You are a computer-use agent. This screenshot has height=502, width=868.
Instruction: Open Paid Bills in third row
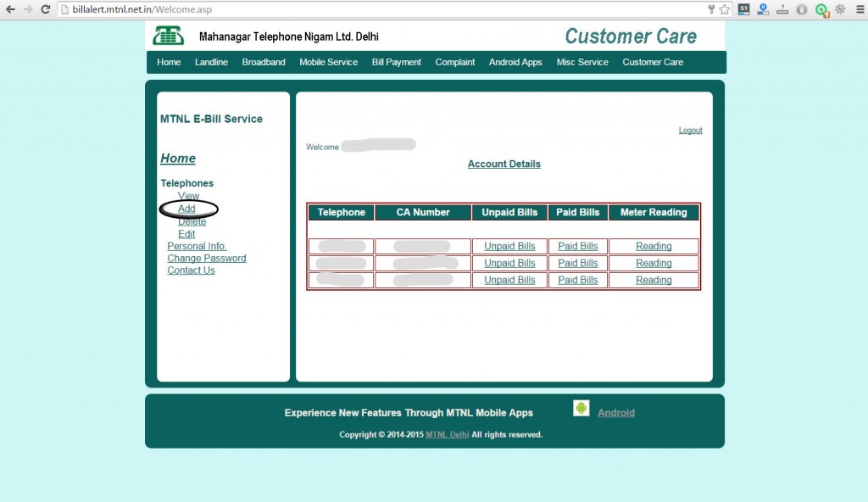[578, 281]
